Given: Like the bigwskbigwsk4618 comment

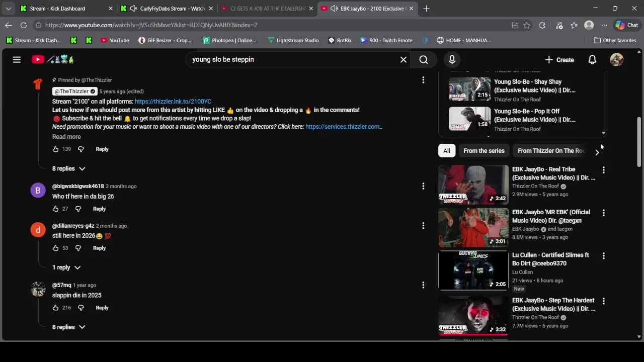Looking at the screenshot, I should pyautogui.click(x=55, y=209).
